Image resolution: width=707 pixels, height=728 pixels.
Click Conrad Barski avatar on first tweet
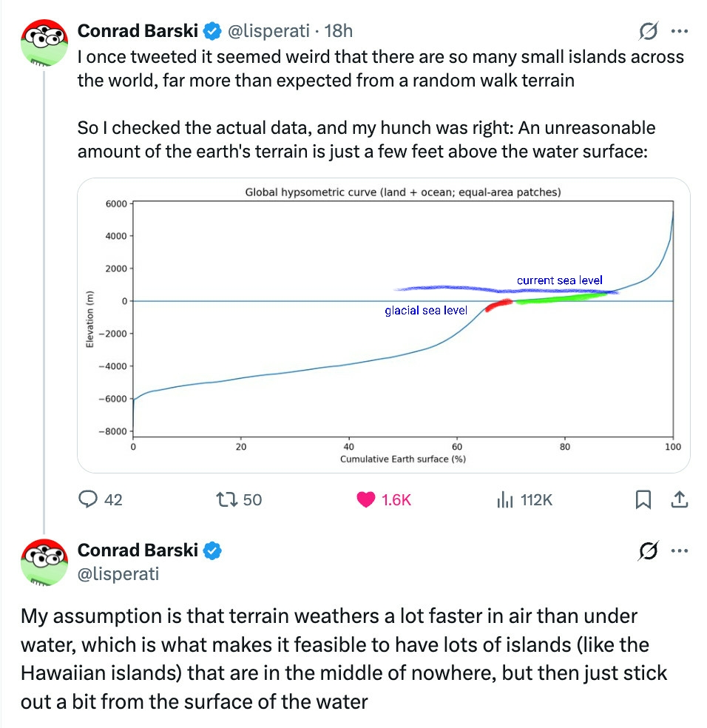[44, 44]
